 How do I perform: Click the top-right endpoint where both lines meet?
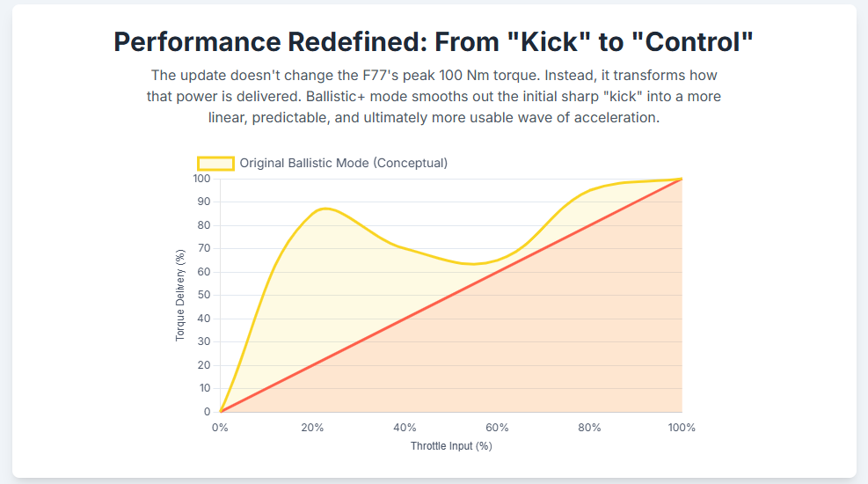[x=682, y=179]
